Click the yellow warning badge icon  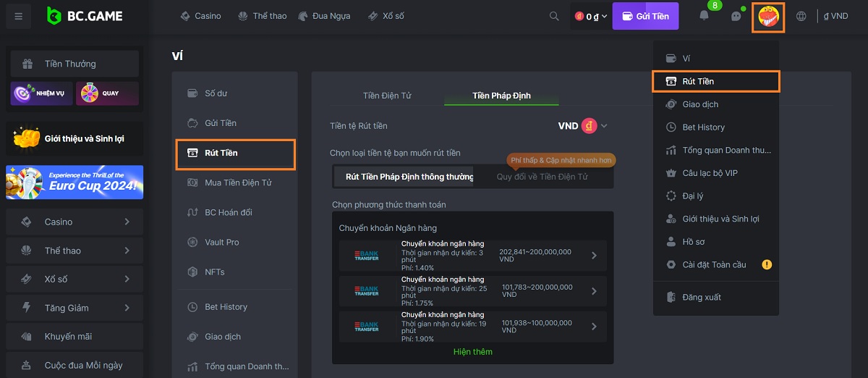[x=767, y=264]
